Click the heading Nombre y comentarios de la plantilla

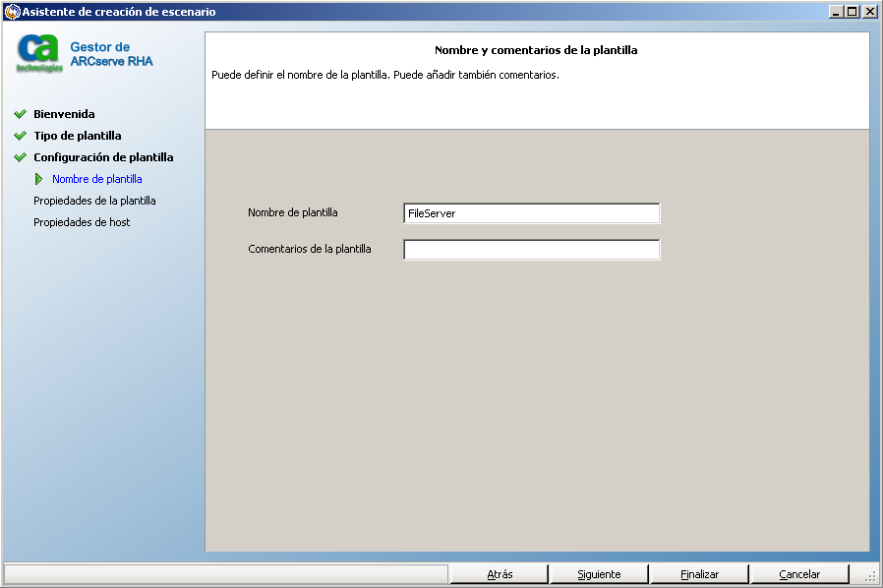pos(536,50)
